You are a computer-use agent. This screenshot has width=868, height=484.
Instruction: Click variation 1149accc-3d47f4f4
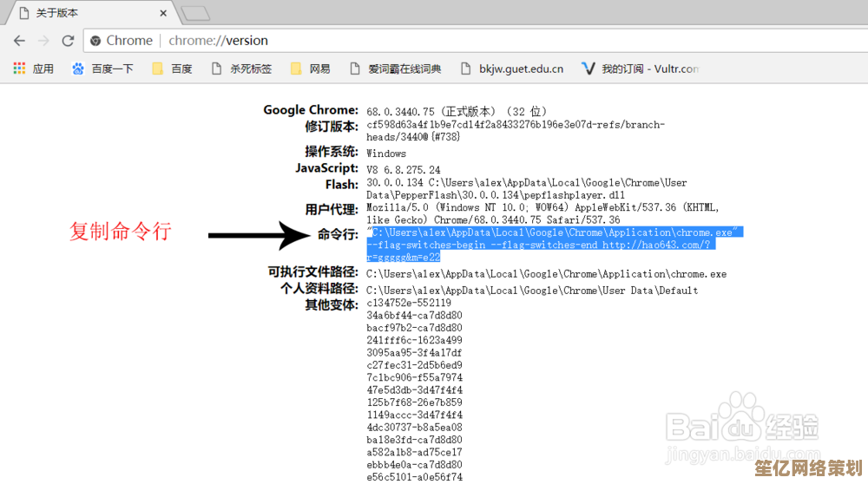(414, 415)
